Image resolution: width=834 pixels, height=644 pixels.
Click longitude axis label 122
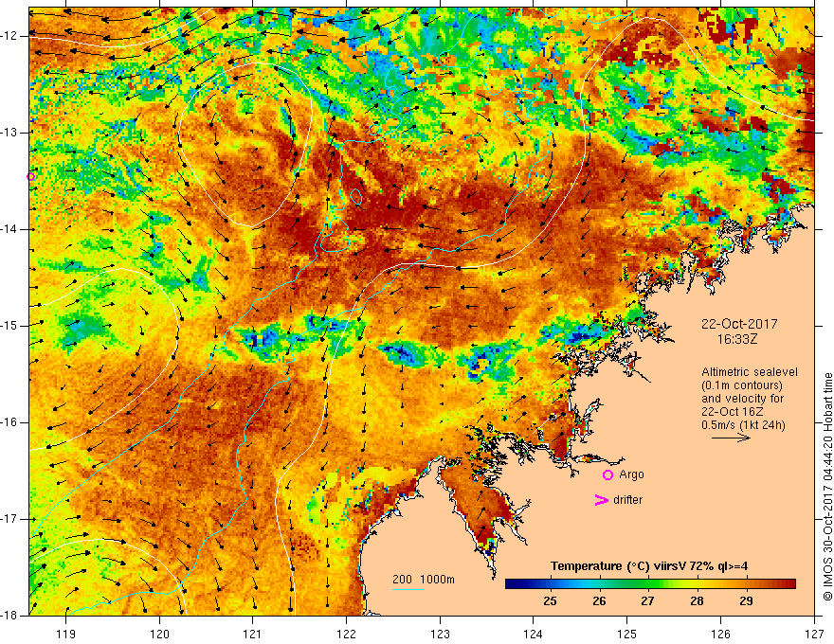coord(346,634)
